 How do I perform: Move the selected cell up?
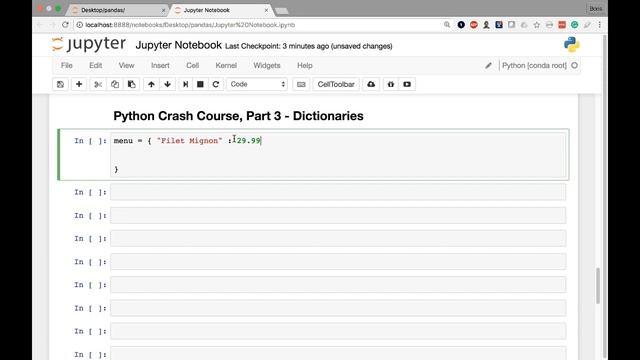pyautogui.click(x=151, y=84)
